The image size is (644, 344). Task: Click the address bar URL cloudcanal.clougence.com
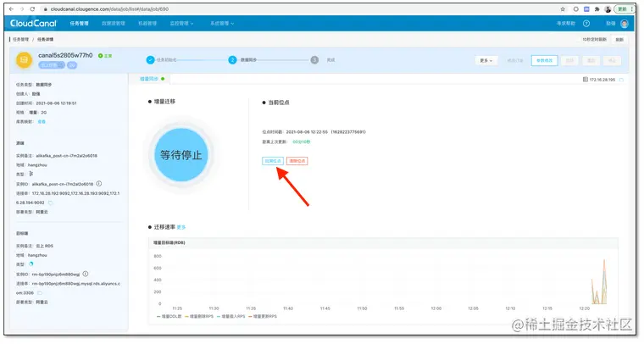point(109,9)
